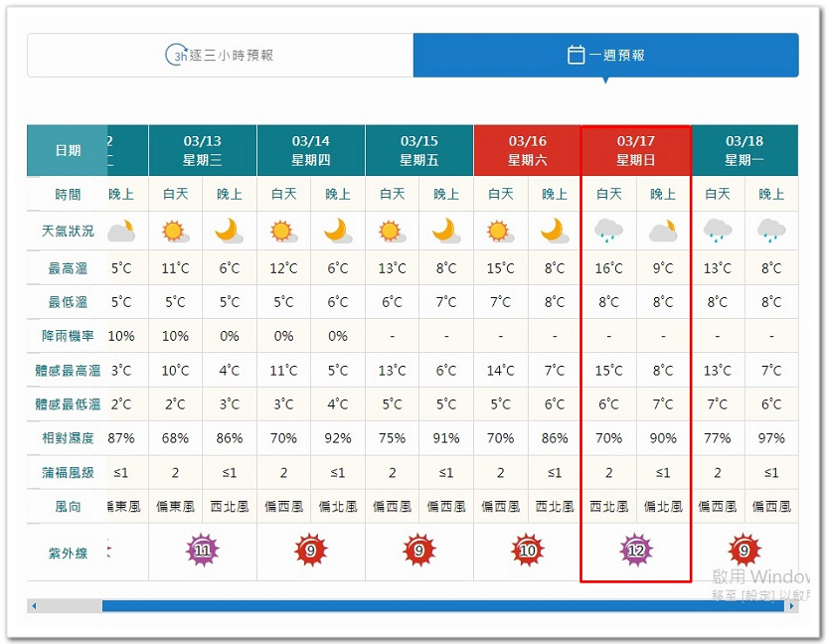Click the 偏東風 wind direction for 03/13 daytime
826x644 pixels.
(175, 507)
